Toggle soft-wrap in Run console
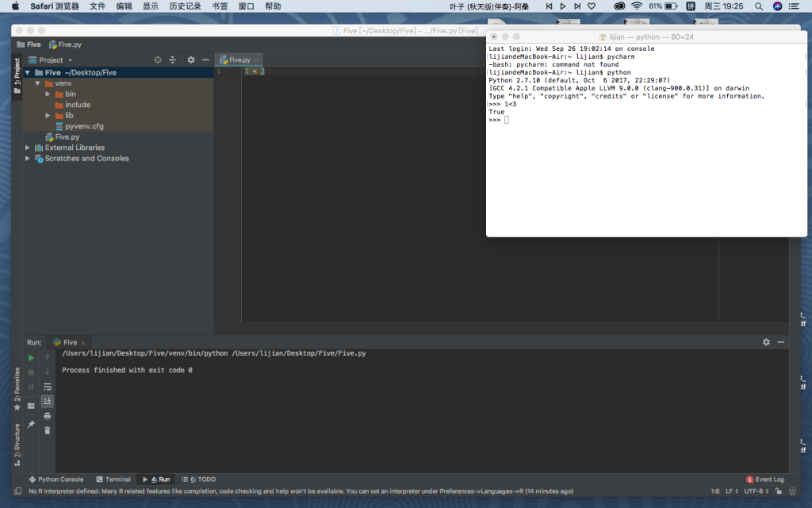 47,387
